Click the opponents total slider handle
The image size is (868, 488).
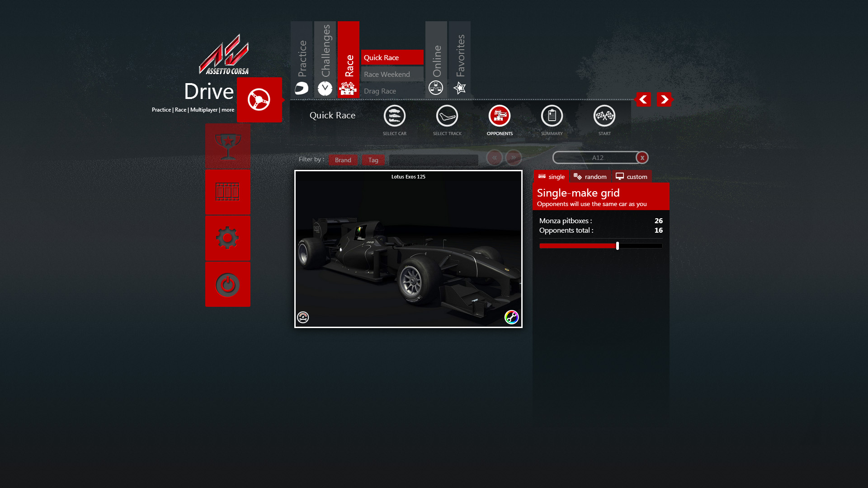pos(617,246)
